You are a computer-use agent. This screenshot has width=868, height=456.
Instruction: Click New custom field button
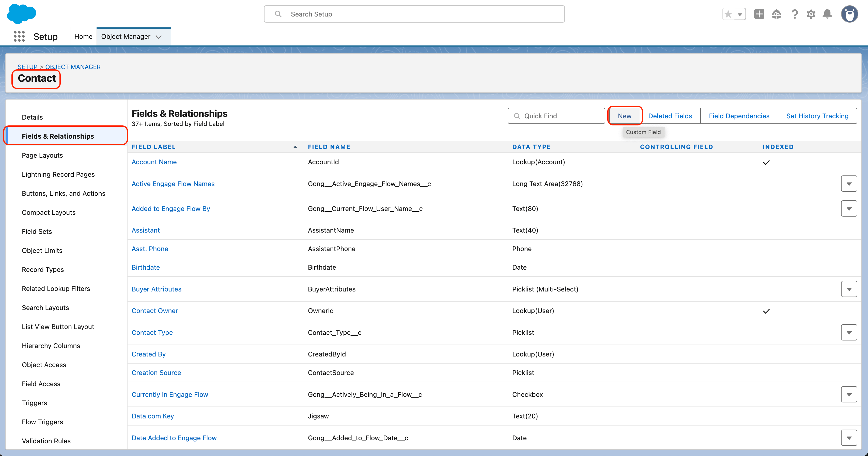(624, 116)
